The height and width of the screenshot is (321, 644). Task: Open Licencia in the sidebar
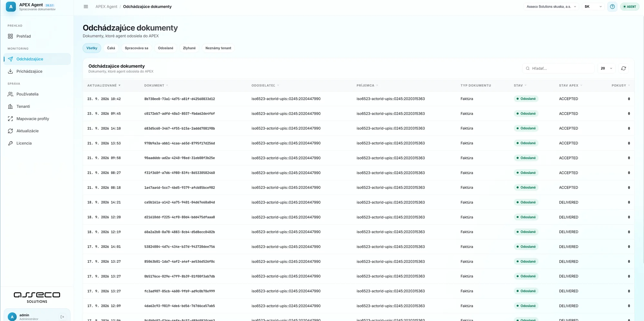coord(37,143)
